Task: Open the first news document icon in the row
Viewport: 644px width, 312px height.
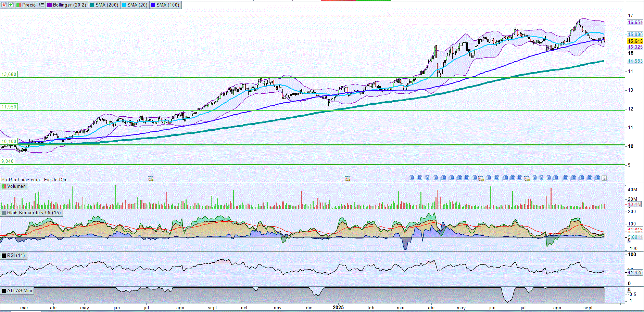Action: coord(411,178)
